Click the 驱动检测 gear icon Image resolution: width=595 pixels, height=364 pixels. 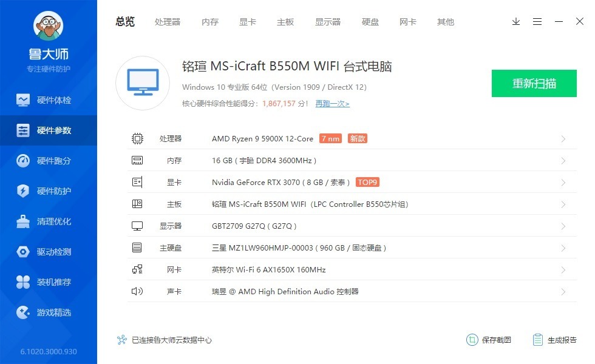[23, 252]
